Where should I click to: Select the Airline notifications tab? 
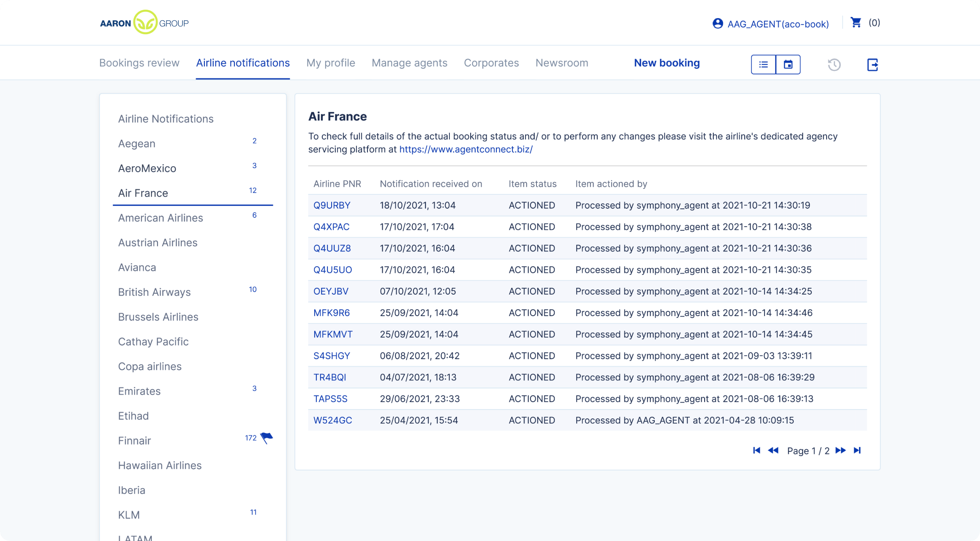[x=243, y=63]
